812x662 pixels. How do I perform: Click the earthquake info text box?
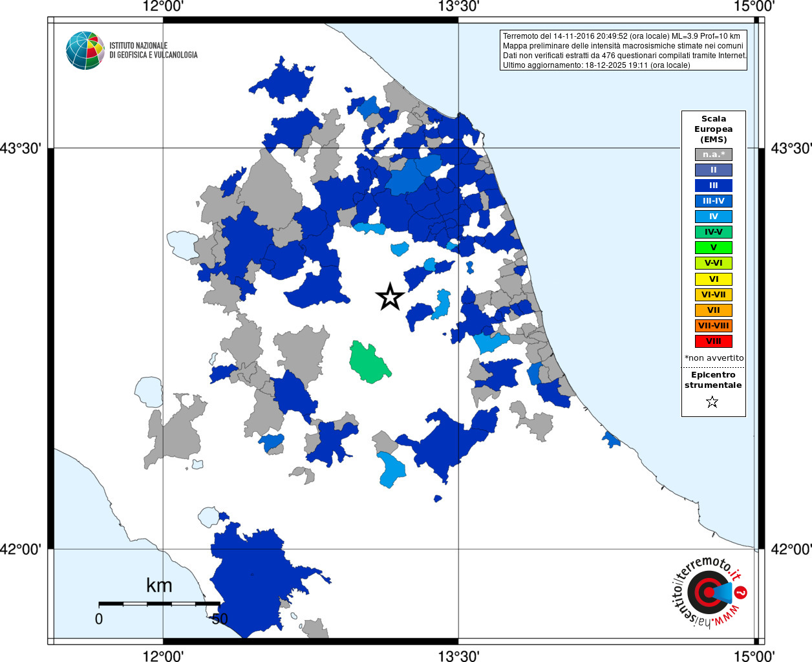624,50
